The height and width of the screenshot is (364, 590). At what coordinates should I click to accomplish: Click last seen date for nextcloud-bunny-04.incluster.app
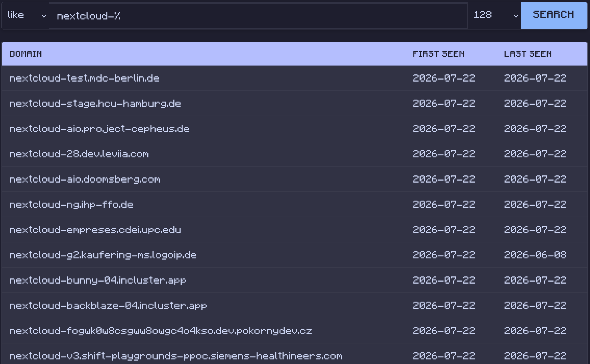pos(535,280)
